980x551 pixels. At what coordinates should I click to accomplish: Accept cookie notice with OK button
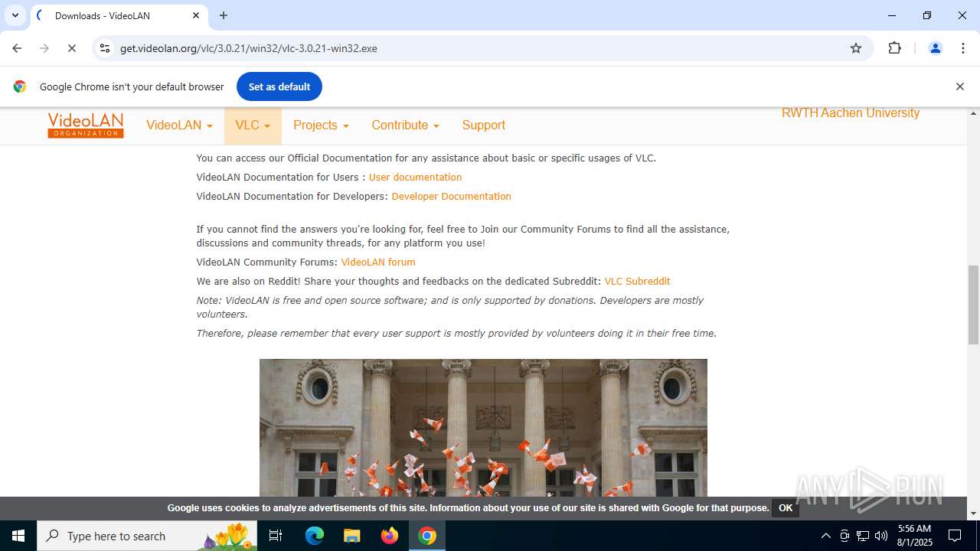pos(786,508)
